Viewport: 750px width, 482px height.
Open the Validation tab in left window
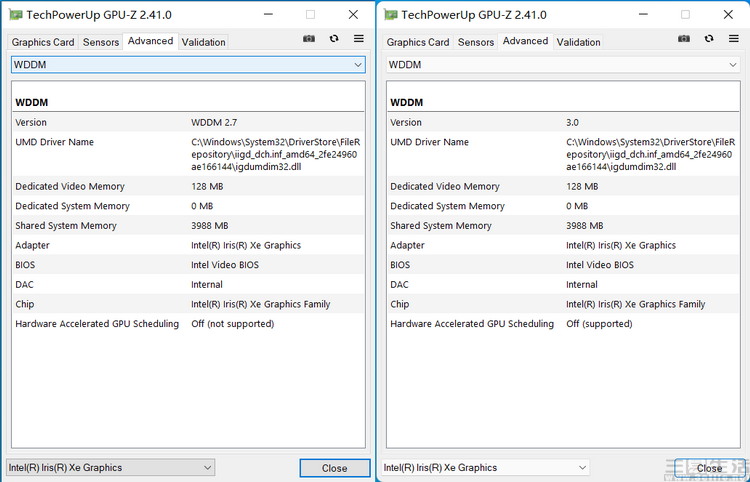click(x=204, y=42)
